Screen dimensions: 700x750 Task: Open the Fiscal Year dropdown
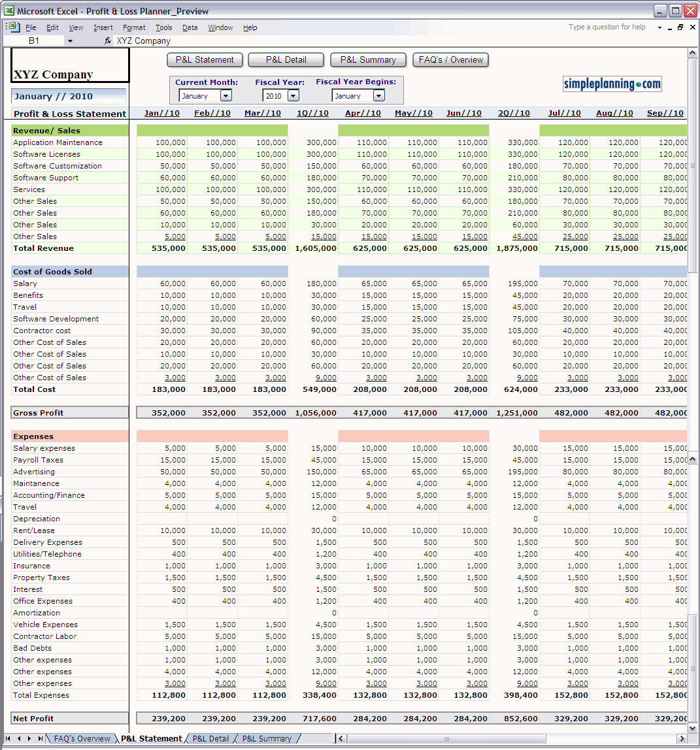coord(293,95)
